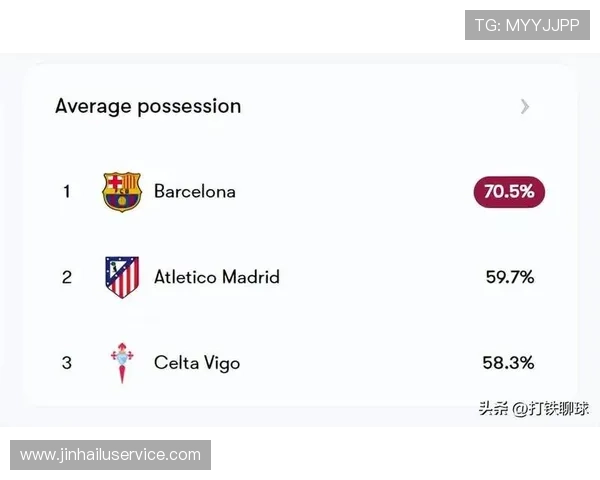
Task: Select the Barcelona team name
Action: pyautogui.click(x=195, y=191)
